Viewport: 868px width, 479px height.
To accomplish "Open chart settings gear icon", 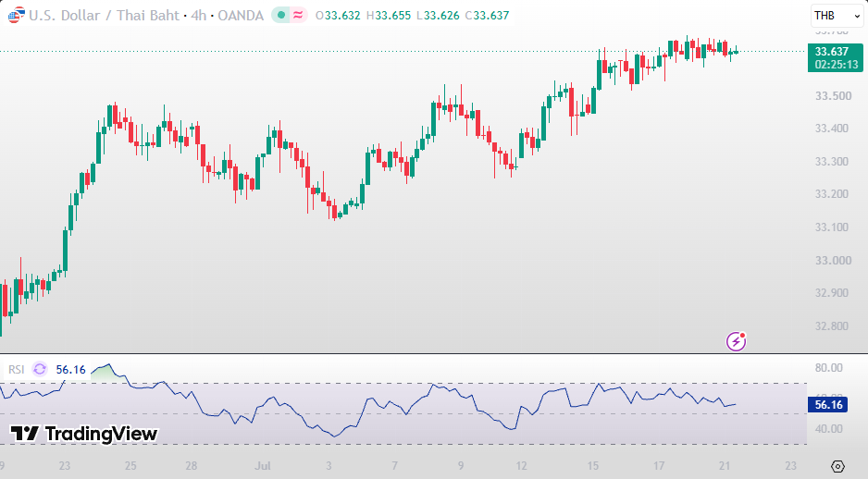I will pos(837,466).
